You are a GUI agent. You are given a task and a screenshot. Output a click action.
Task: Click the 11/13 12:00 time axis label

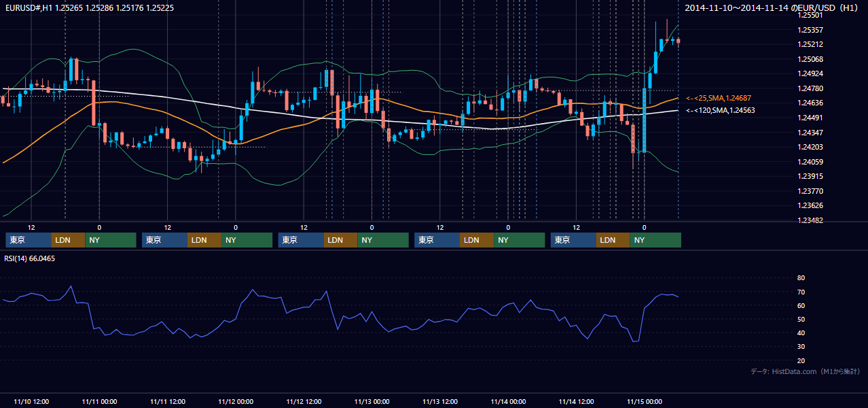point(440,401)
